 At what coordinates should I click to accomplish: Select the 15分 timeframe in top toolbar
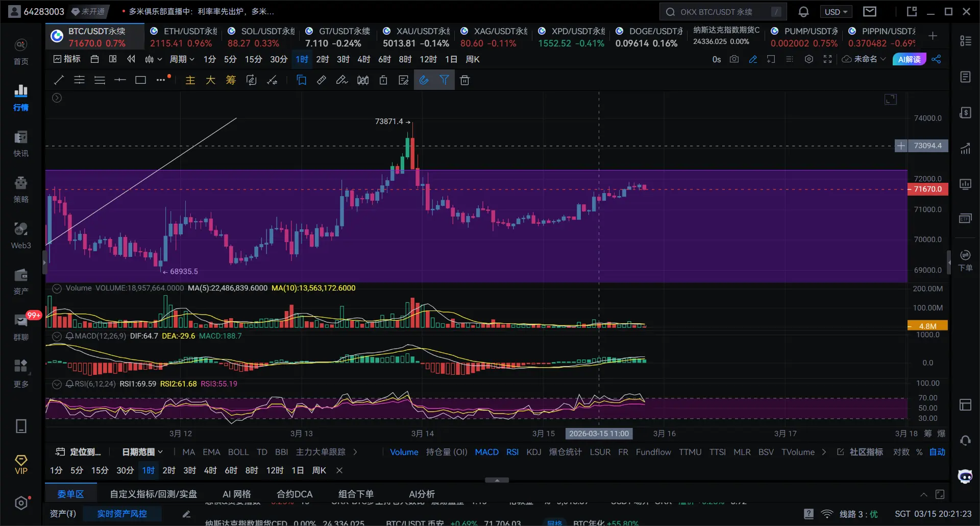[x=253, y=59]
